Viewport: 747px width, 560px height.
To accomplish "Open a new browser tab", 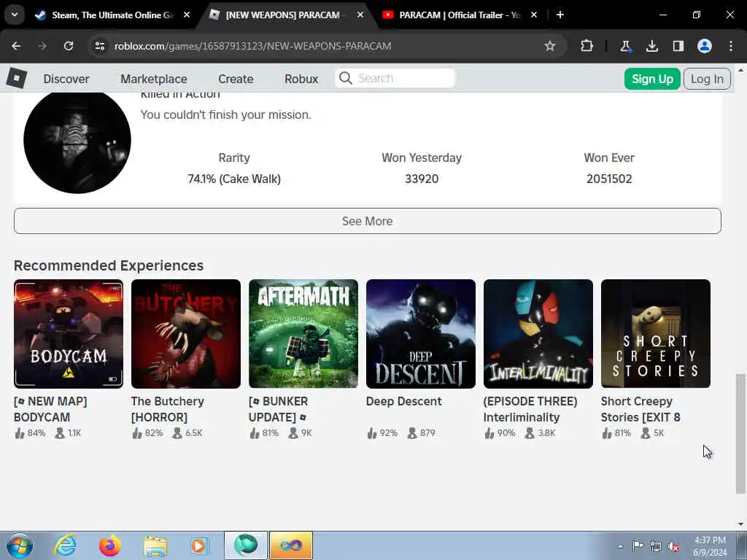I will point(560,15).
